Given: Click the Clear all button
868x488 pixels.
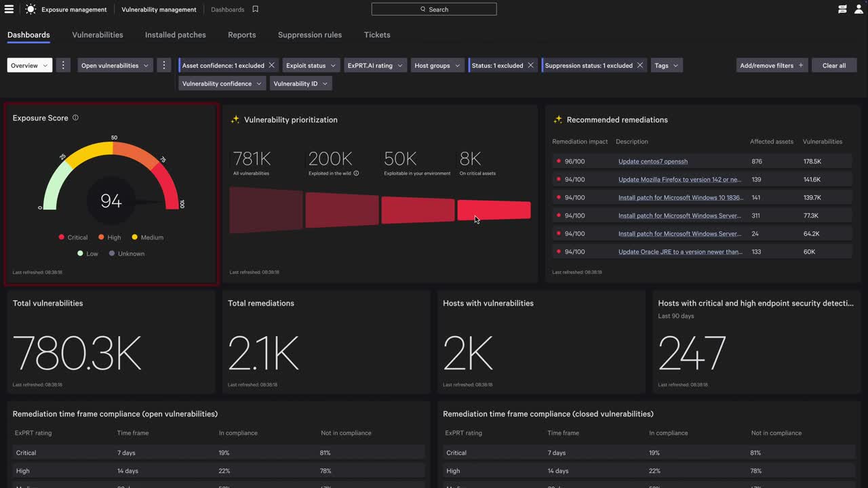Looking at the screenshot, I should tap(833, 66).
